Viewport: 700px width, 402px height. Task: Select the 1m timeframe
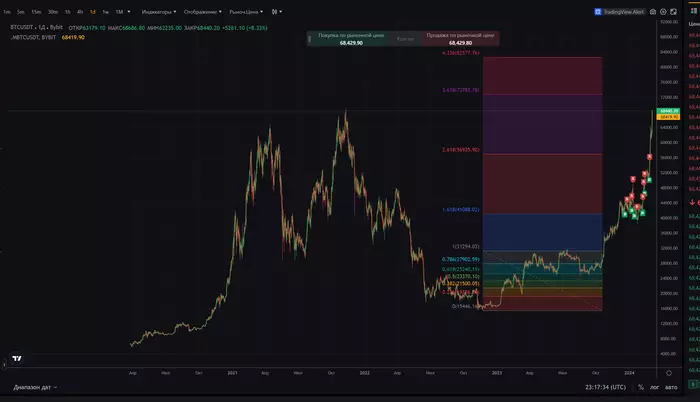click(7, 12)
